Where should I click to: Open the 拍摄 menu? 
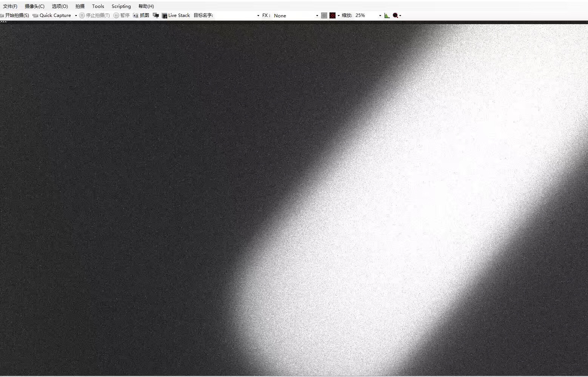point(80,6)
